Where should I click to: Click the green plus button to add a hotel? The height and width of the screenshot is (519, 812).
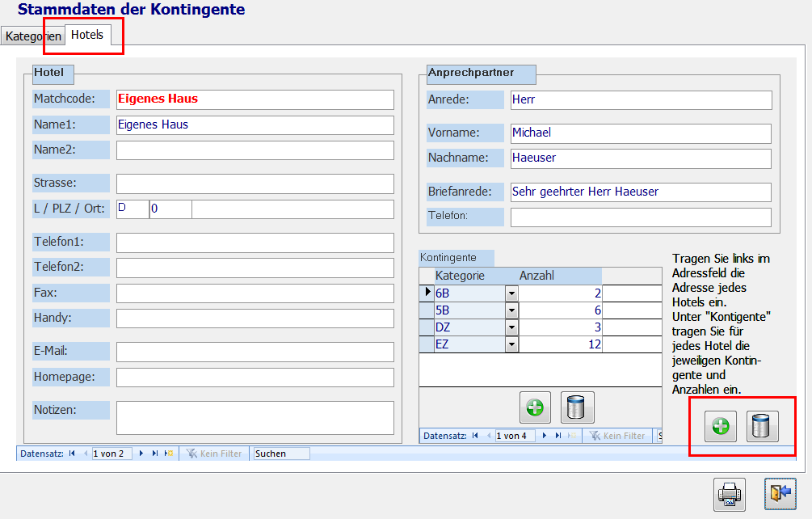tap(721, 426)
